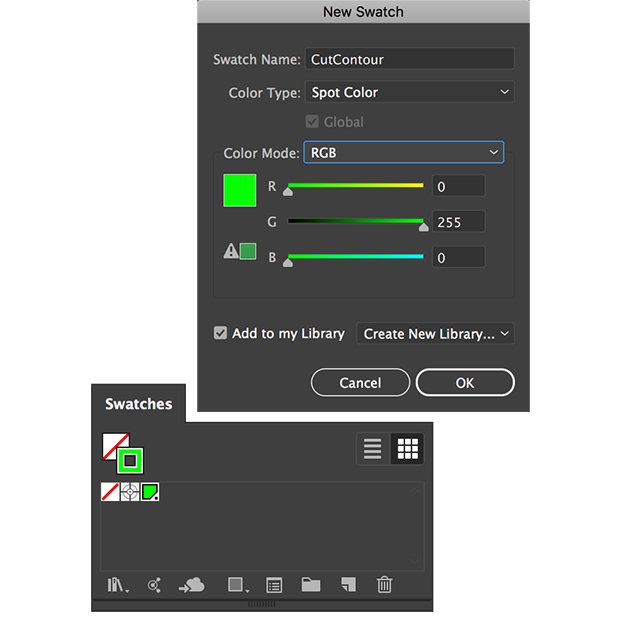The width and height of the screenshot is (620, 619).
Task: Confirm New Swatch with OK
Action: click(465, 382)
